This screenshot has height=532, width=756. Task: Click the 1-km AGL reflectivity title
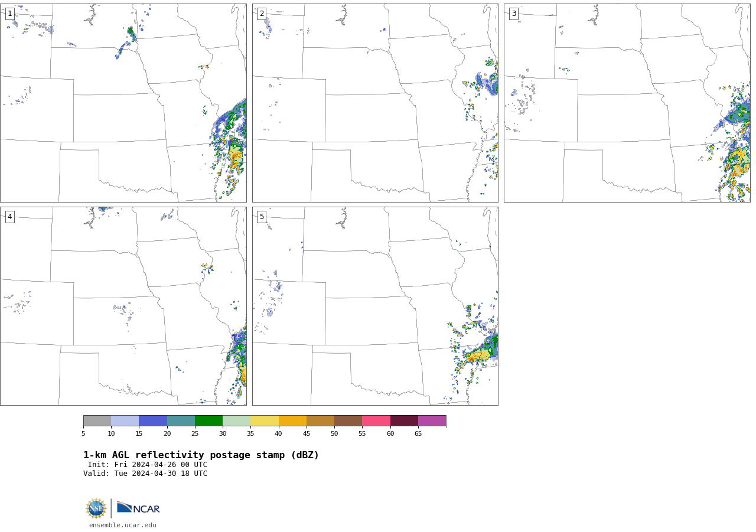click(201, 455)
